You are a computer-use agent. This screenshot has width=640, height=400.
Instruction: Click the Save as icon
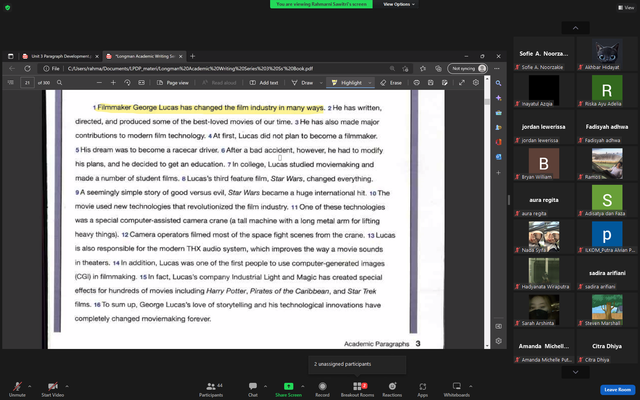point(444,82)
